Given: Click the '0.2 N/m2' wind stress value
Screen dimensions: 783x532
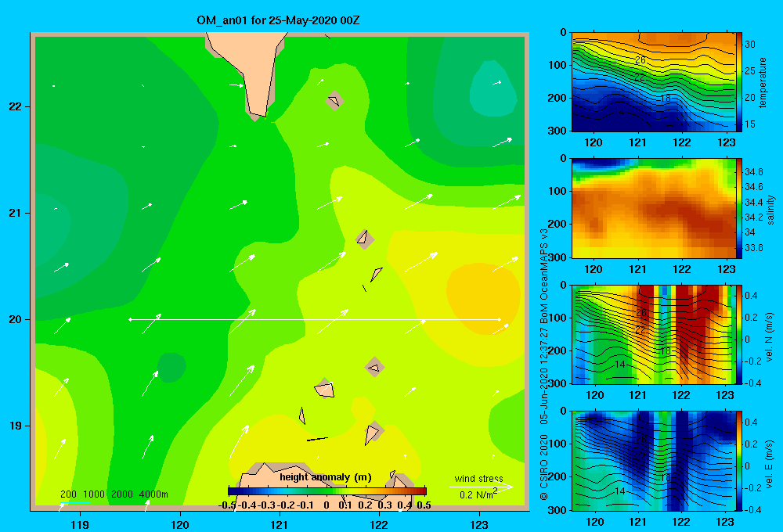Looking at the screenshot, I should 478,494.
